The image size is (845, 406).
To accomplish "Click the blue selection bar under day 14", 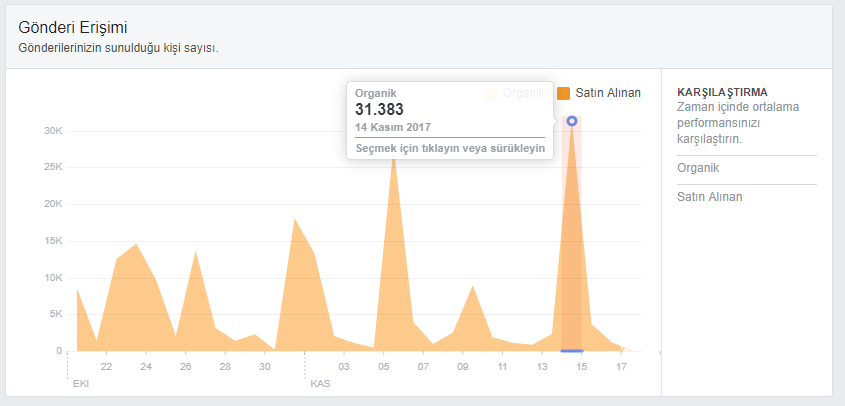I will 572,351.
